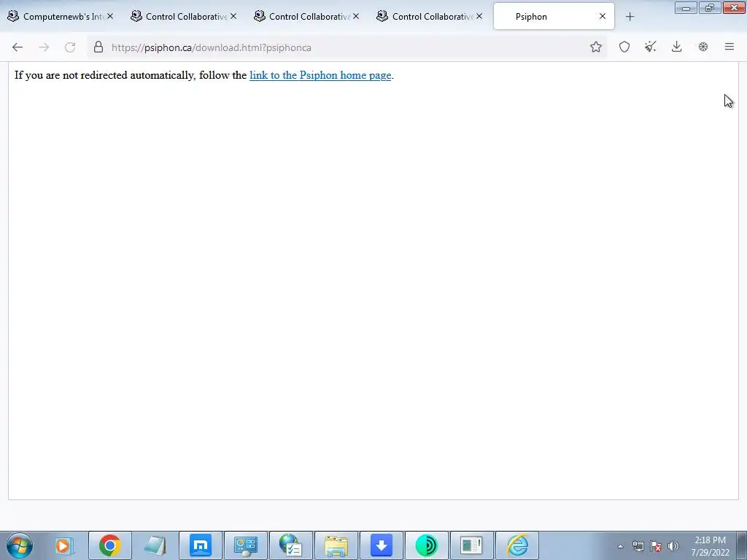
Task: Launch Internet Explorer from the taskbar
Action: coord(517,545)
